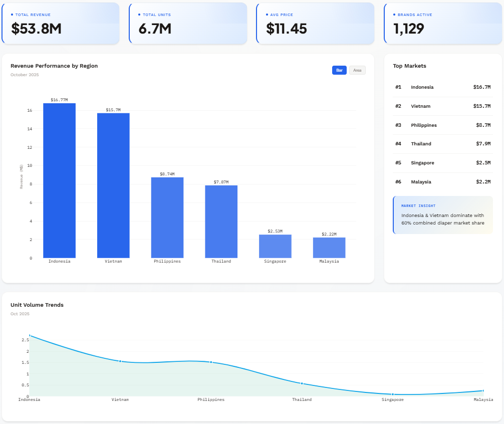Click the Indonesia revenue bar
The height and width of the screenshot is (424, 504).
tap(60, 180)
